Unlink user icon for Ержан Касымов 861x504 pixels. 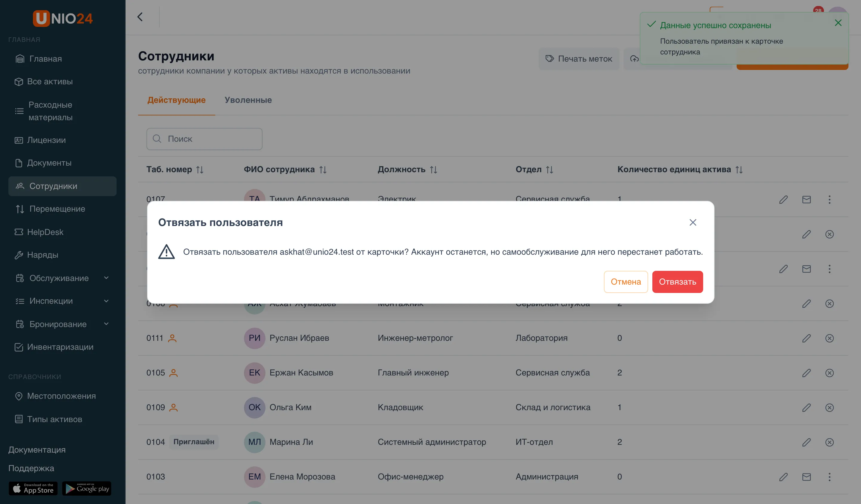(829, 373)
